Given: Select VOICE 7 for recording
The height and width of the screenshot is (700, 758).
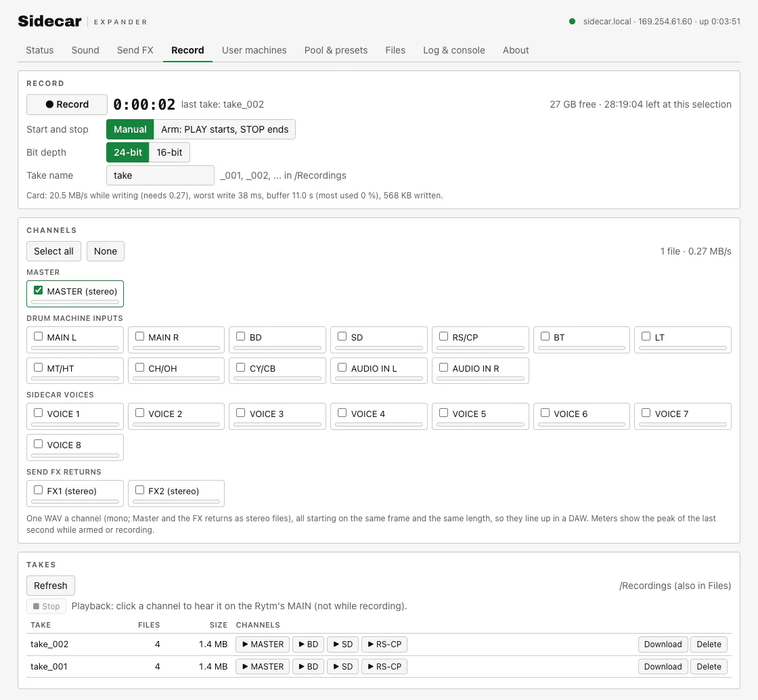Looking at the screenshot, I should 646,414.
